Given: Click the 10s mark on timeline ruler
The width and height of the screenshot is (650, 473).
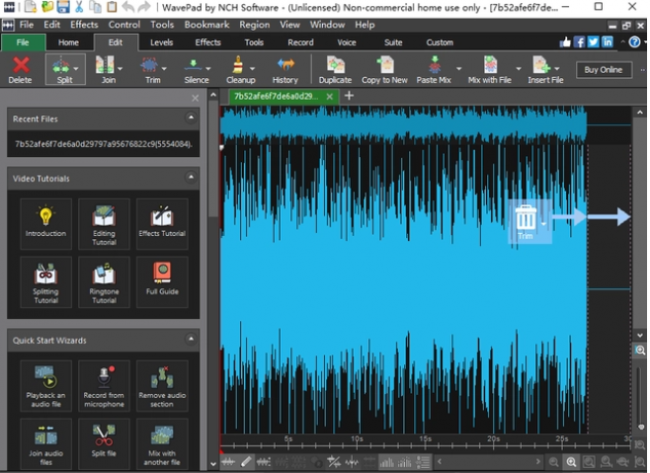Looking at the screenshot, I should tap(357, 439).
